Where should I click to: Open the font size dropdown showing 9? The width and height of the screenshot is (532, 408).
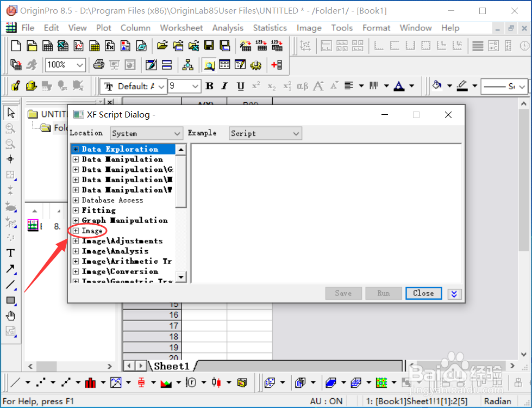(184, 86)
